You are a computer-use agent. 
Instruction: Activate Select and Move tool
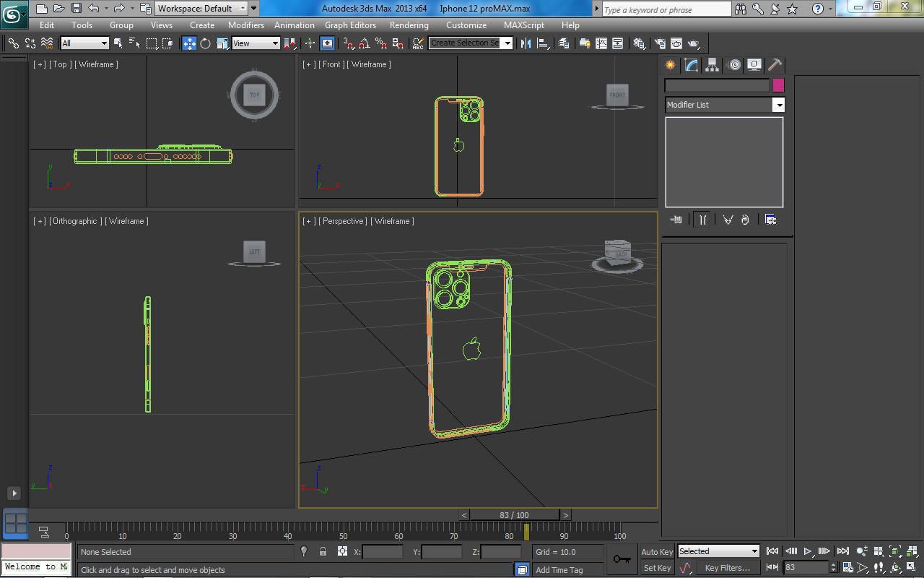pos(189,43)
